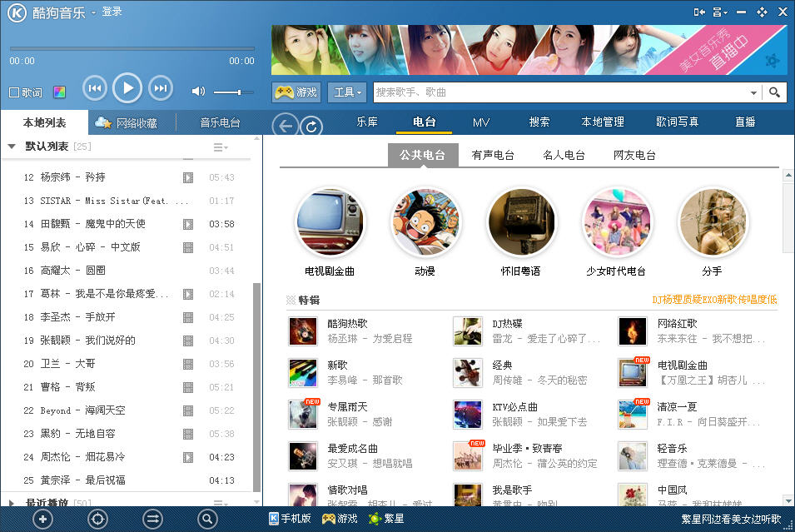The image size is (795, 532).
Task: Click the locate current song icon
Action: [97, 519]
